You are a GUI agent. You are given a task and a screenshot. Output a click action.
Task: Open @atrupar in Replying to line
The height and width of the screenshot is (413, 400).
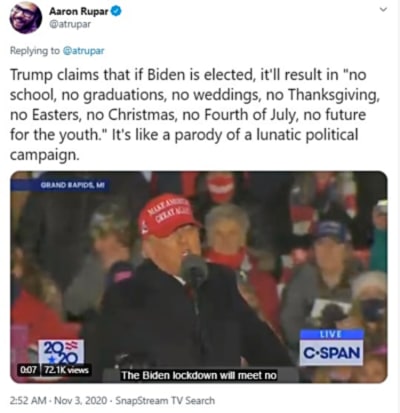coord(83,51)
